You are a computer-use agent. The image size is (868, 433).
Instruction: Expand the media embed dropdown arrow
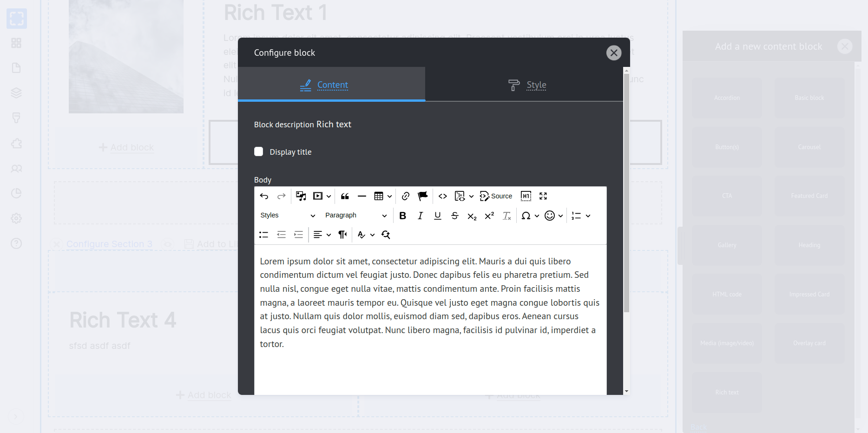point(329,197)
